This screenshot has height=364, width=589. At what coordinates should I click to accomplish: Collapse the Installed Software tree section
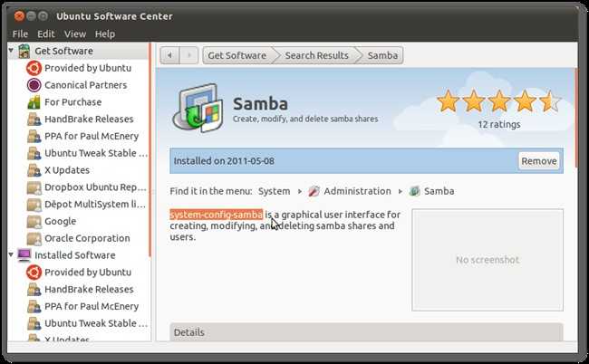click(x=11, y=254)
